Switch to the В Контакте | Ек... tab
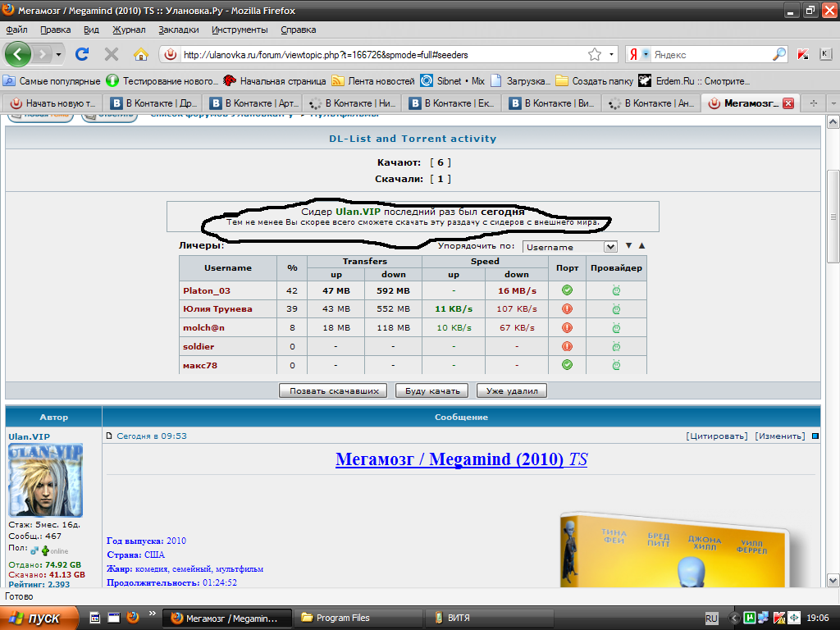This screenshot has height=630, width=840. [x=451, y=103]
